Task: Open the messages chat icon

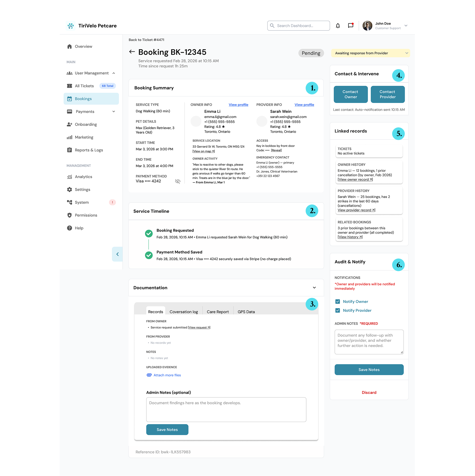Action: click(x=351, y=25)
